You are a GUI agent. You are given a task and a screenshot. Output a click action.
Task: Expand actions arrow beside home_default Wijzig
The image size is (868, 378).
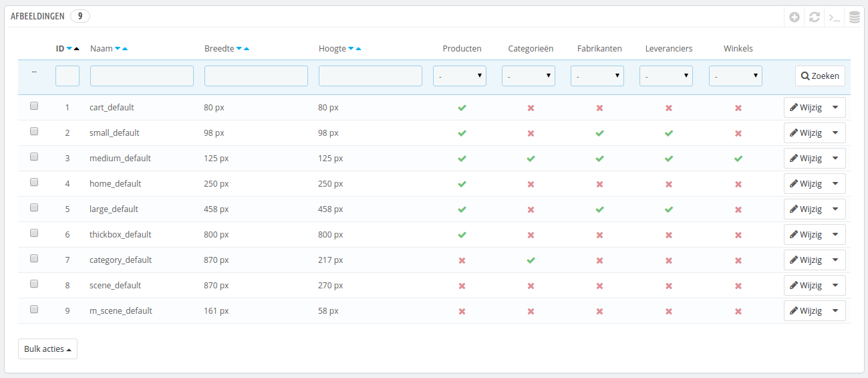pyautogui.click(x=835, y=184)
